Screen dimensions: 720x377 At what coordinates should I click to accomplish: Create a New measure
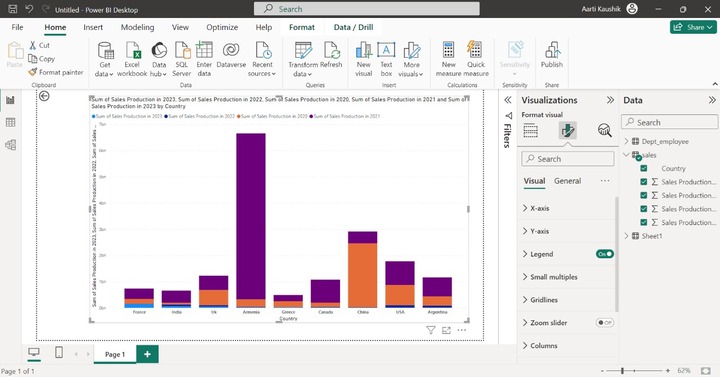(449, 59)
